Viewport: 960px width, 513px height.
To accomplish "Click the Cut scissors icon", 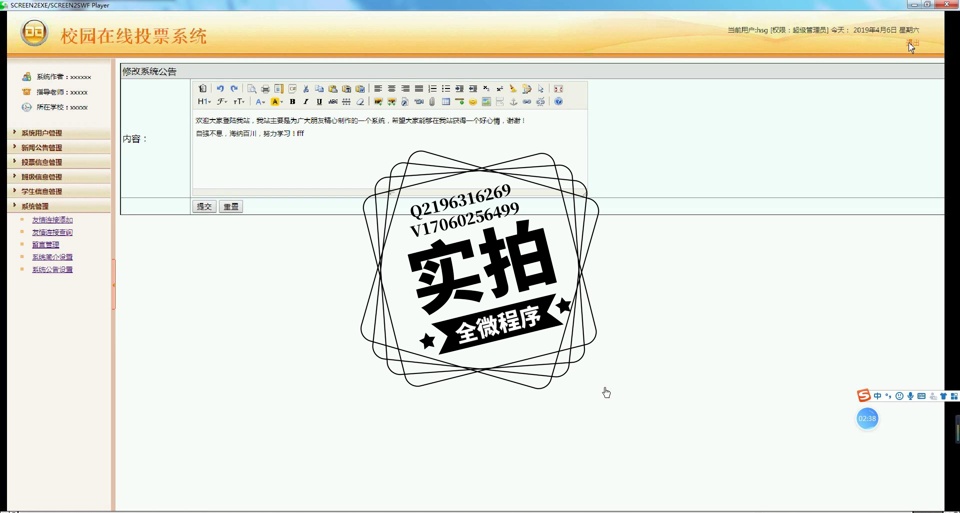I will (306, 89).
